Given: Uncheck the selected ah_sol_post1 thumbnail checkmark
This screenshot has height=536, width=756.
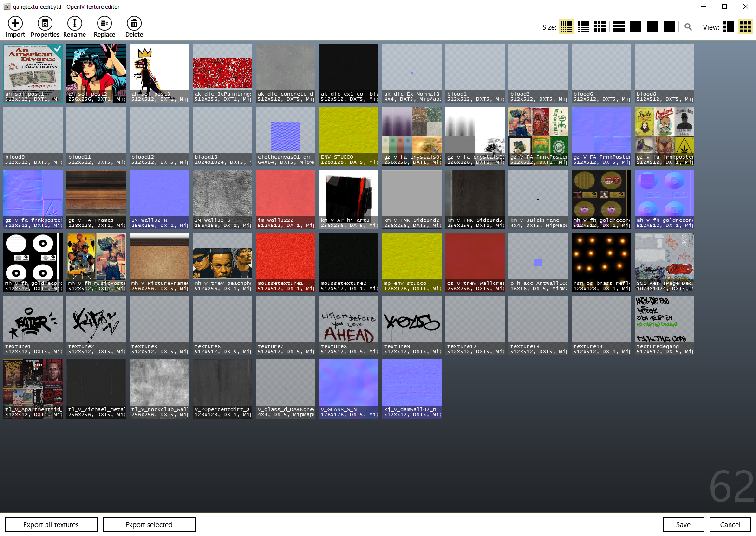Looking at the screenshot, I should (x=57, y=49).
